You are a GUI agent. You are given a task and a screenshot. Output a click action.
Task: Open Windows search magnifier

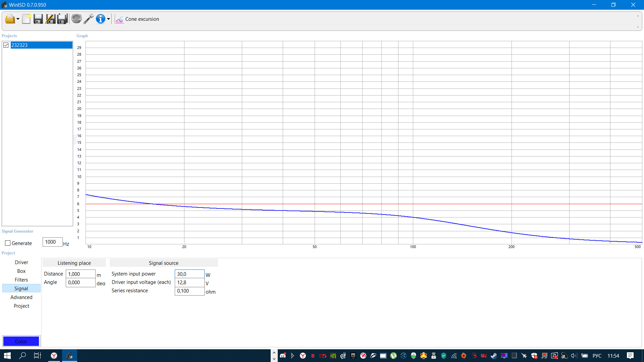[x=22, y=356]
